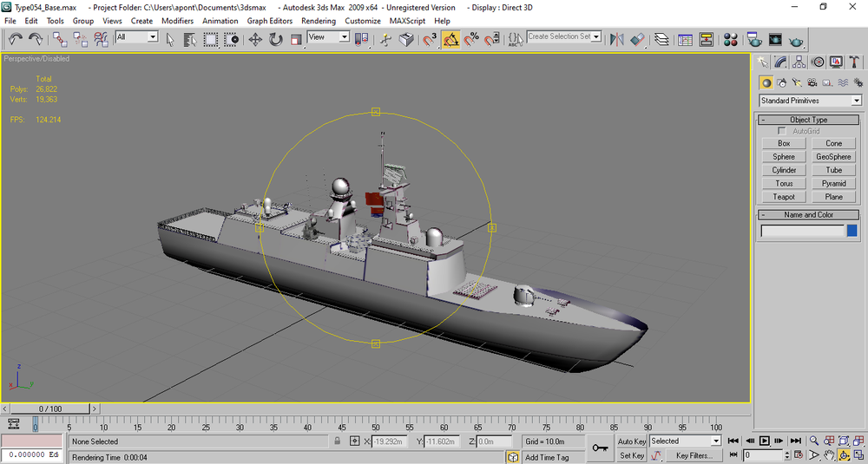Click the blue object color swatch
The height and width of the screenshot is (464, 868).
[852, 231]
